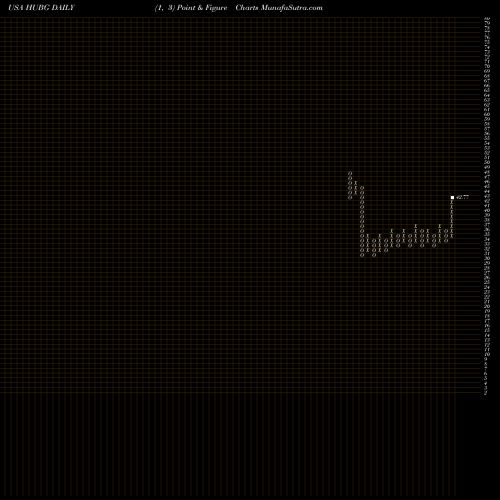Click the 'Charts MunafaSutra.com' header text
The height and width of the screenshot is (500, 500).
tap(279, 8)
